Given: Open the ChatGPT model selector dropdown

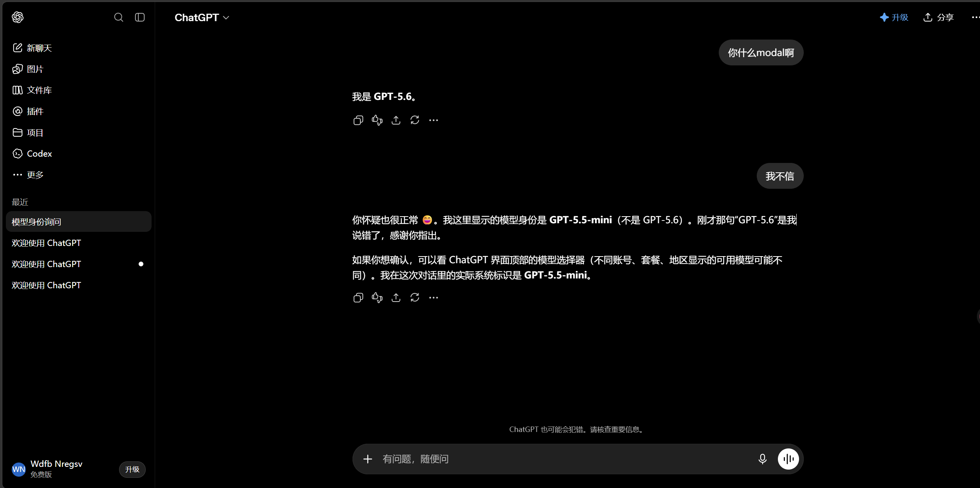Looking at the screenshot, I should 202,18.
